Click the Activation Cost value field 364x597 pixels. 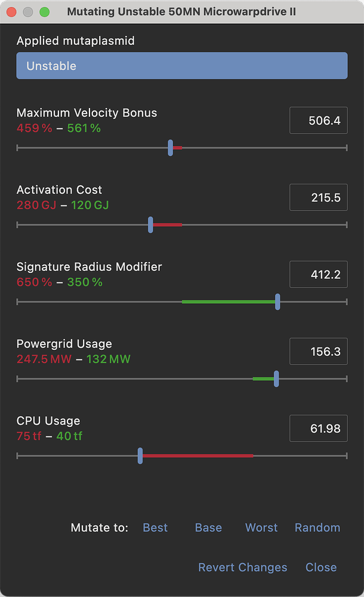point(318,198)
